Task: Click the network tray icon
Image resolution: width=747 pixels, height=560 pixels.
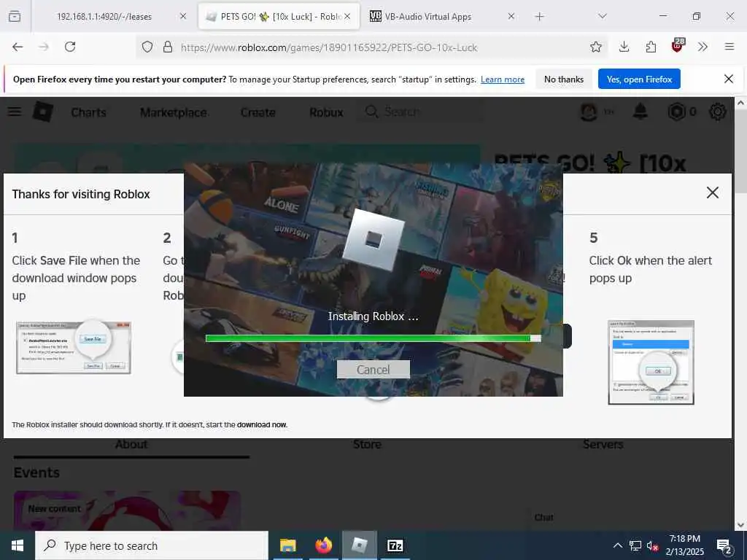Action: point(635,546)
